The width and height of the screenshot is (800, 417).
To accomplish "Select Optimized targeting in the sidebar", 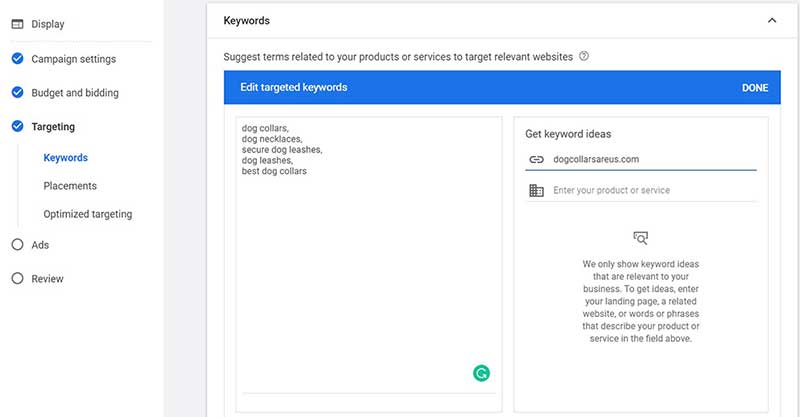I will 88,214.
